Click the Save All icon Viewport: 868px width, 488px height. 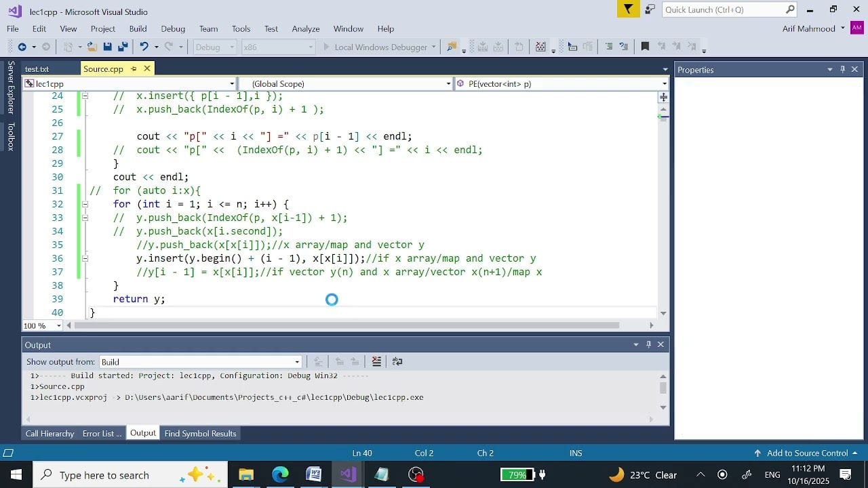coord(123,47)
